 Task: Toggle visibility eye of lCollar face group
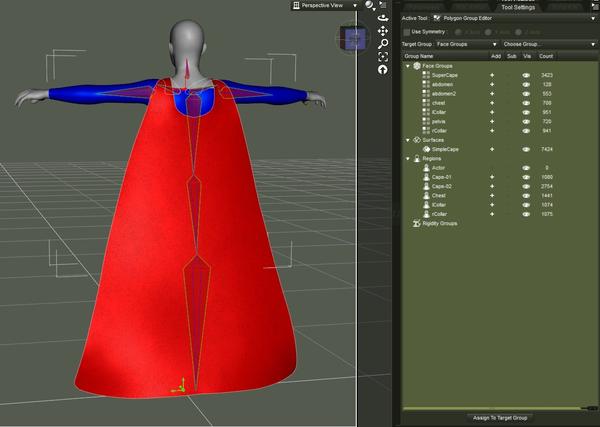coord(526,112)
